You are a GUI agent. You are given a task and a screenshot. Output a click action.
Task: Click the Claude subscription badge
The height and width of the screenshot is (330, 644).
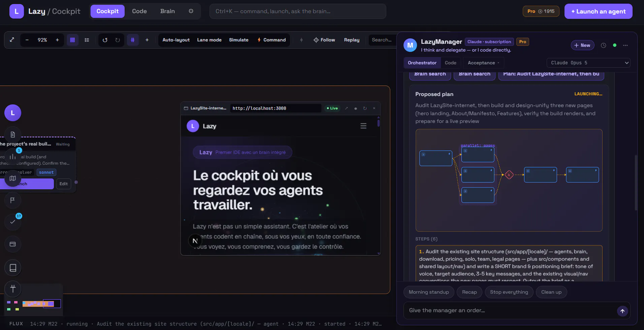[x=489, y=42]
